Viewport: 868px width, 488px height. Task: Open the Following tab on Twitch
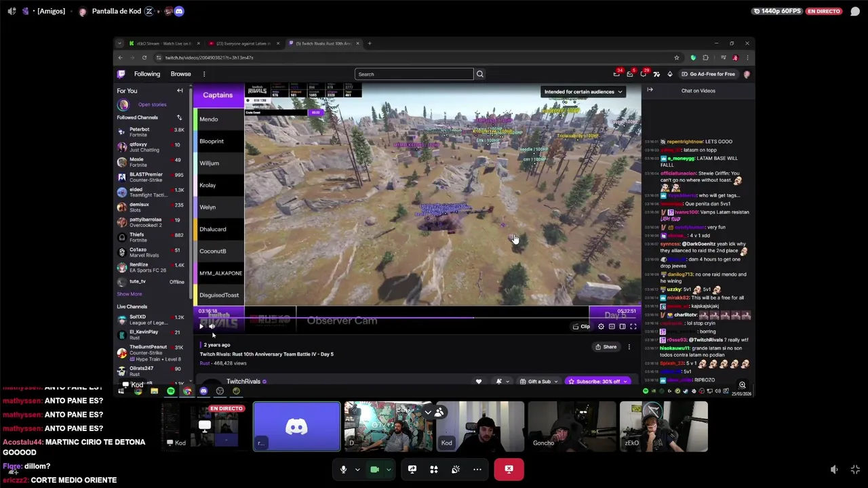pos(147,74)
